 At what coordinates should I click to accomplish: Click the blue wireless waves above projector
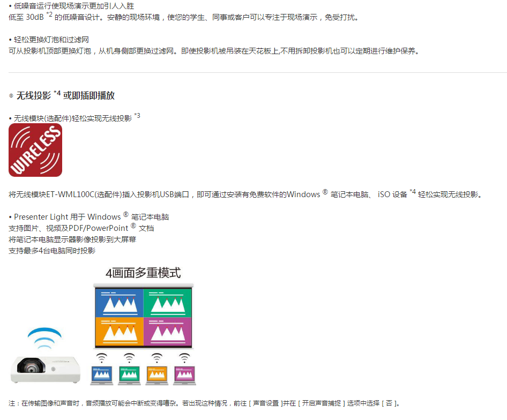[44, 337]
